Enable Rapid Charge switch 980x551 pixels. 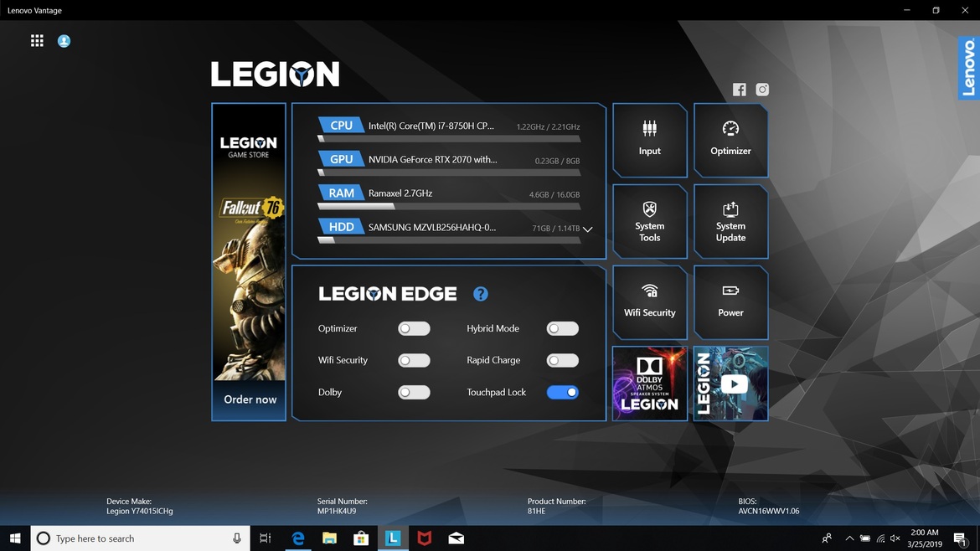563,360
